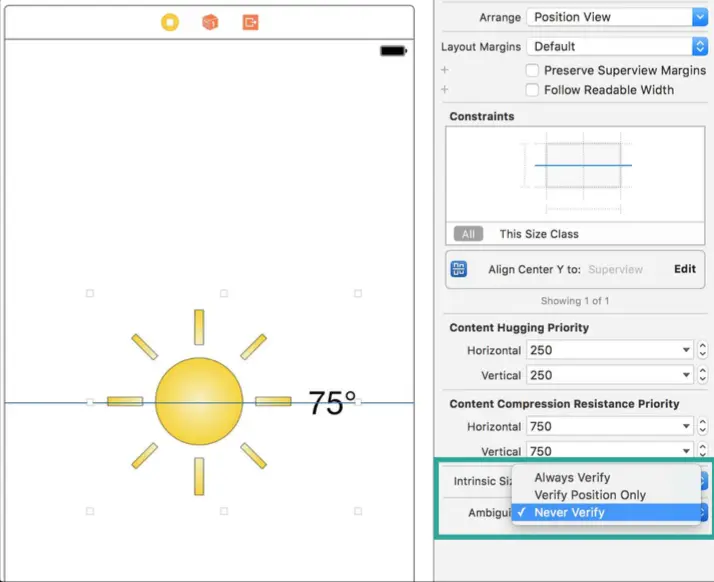Choose Verify Position Only from the menu

point(606,495)
